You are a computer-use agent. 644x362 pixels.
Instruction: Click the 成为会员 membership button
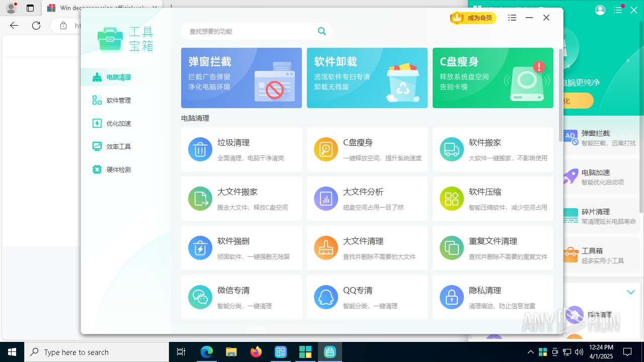point(473,18)
